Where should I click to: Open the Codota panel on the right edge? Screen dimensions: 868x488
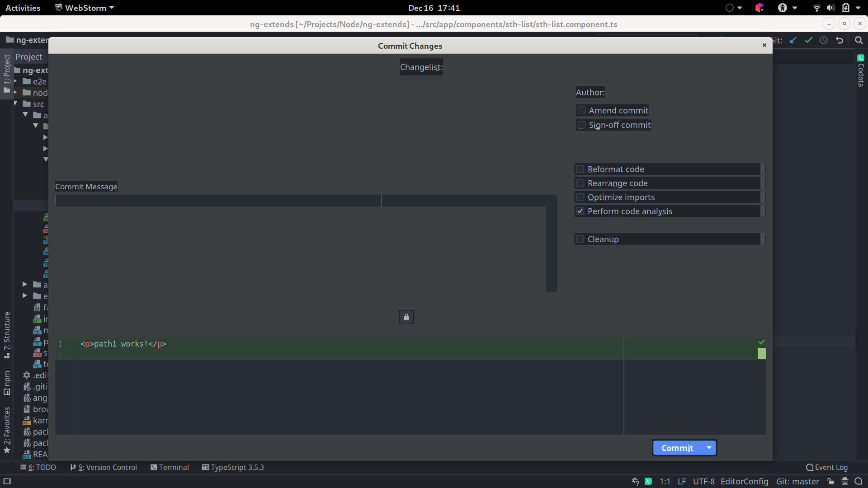tap(861, 72)
